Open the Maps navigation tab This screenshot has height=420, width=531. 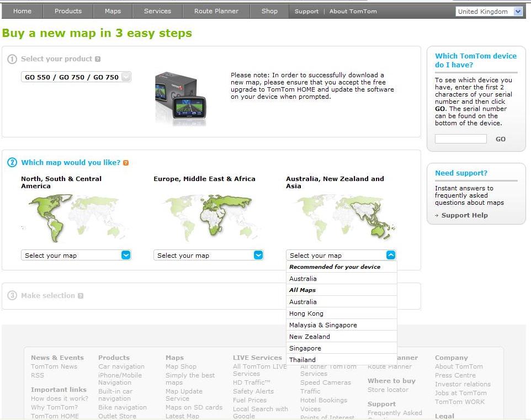pyautogui.click(x=113, y=11)
